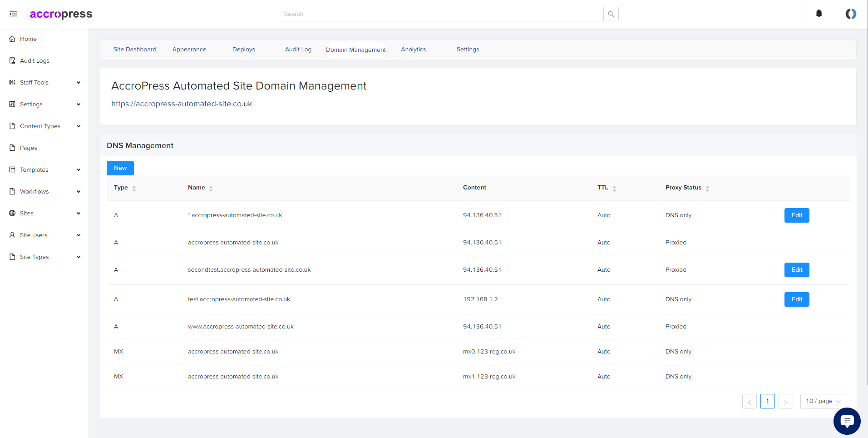Click the Audit Logs sidebar icon
The image size is (868, 438).
12,60
